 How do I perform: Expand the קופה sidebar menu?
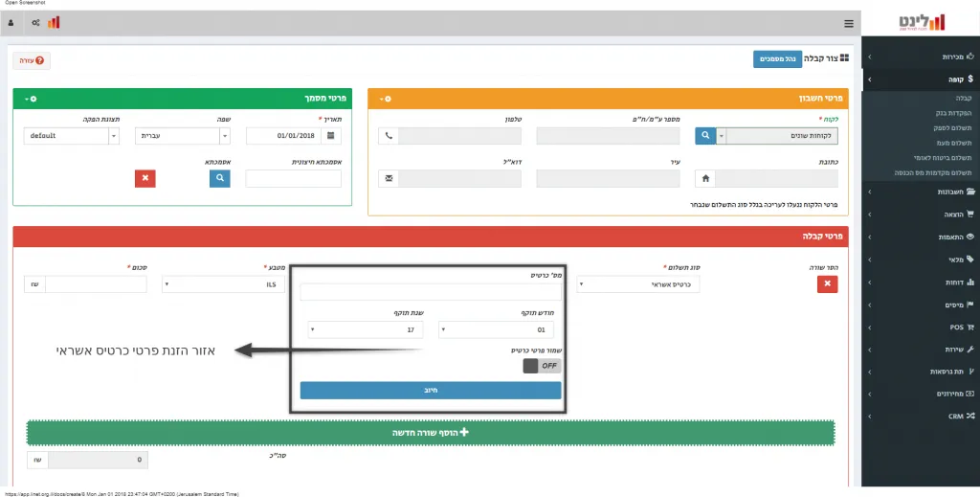921,79
